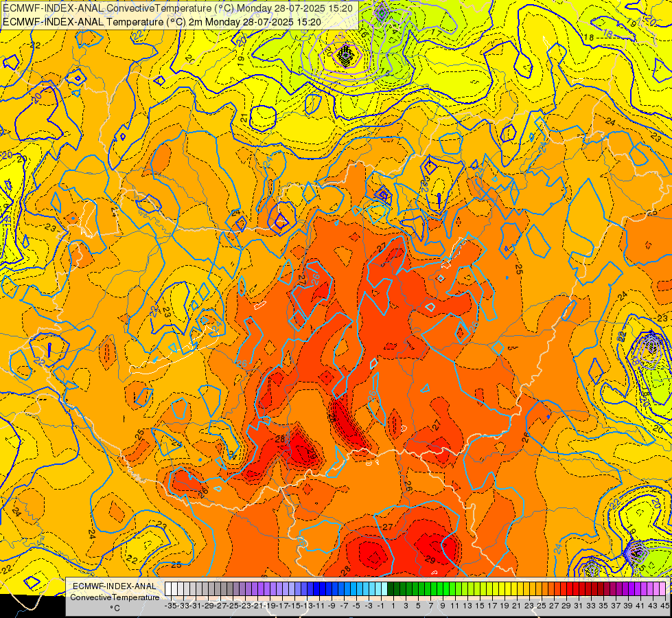
Task: Click the 35 value on the legend scale
Action: (x=603, y=606)
